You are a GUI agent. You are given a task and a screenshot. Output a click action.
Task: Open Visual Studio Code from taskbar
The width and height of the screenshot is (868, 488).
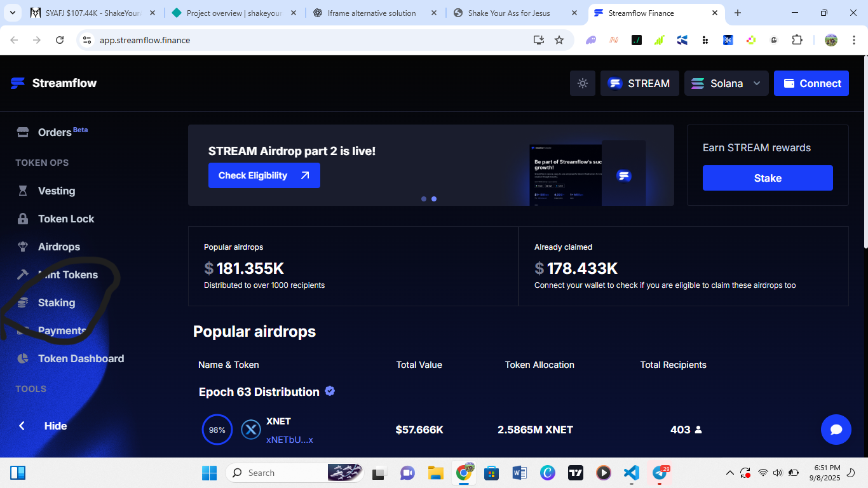click(631, 473)
